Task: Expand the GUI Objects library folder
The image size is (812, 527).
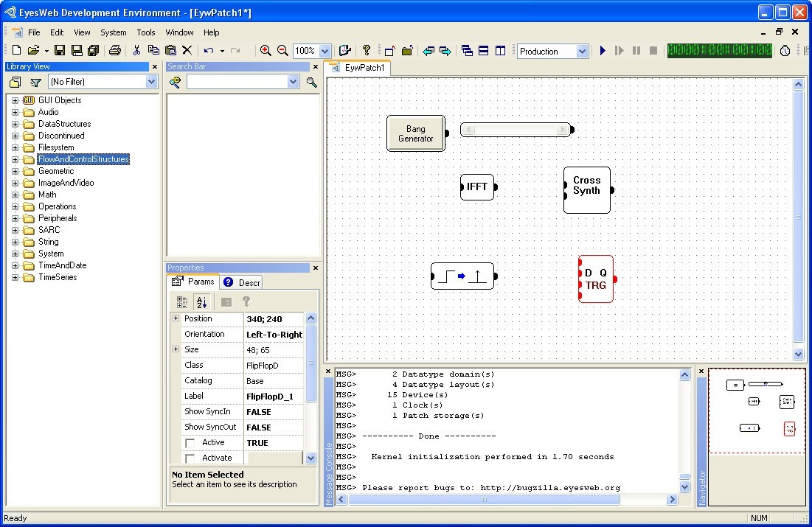Action: (15, 100)
